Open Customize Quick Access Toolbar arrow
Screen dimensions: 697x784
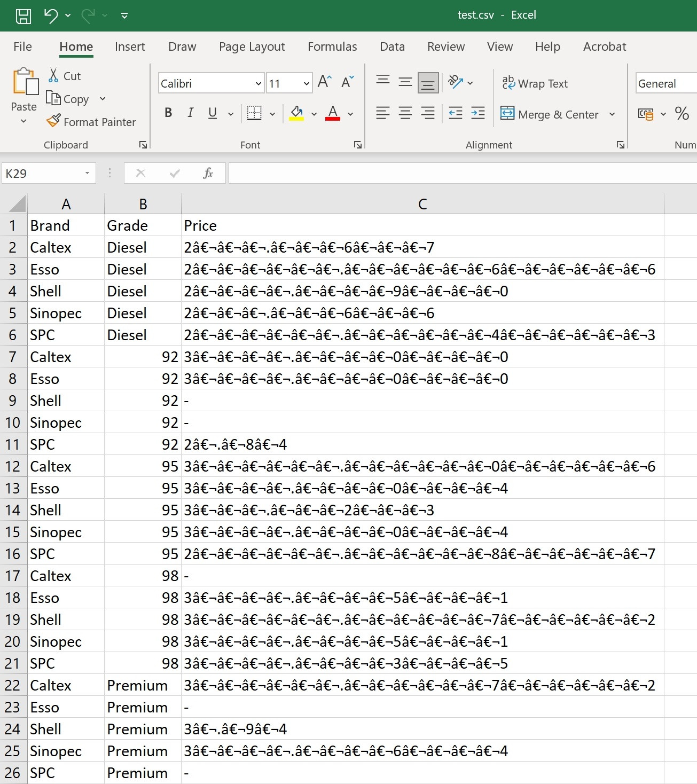point(124,16)
